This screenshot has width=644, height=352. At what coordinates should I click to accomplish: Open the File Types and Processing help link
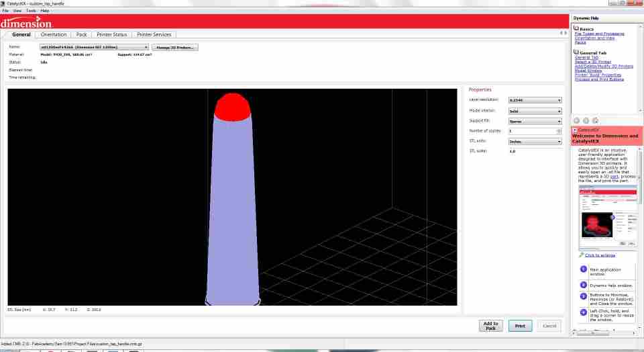tap(599, 34)
